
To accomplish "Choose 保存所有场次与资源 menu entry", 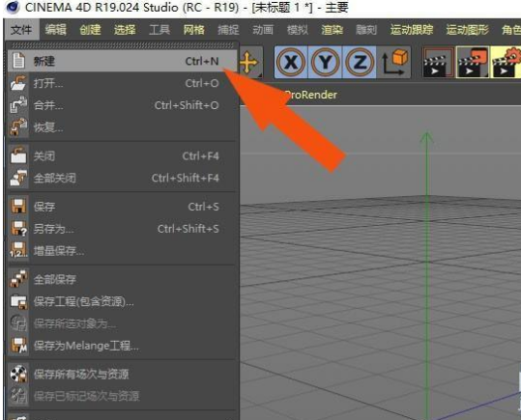I will 122,375.
